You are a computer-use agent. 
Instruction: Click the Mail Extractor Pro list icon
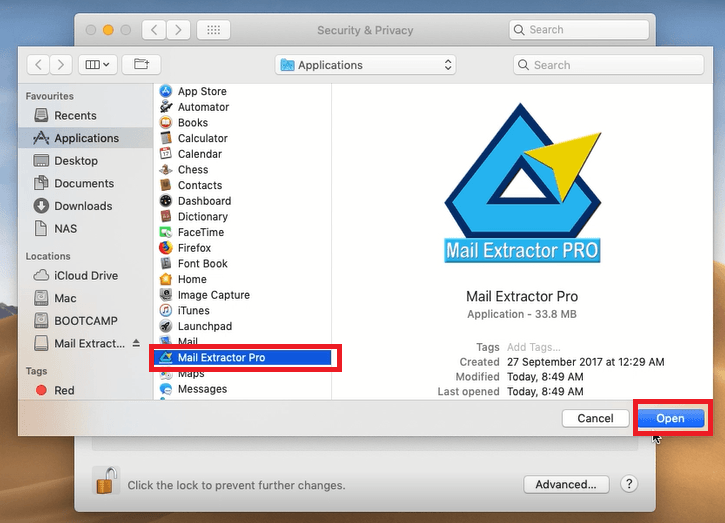(166, 357)
